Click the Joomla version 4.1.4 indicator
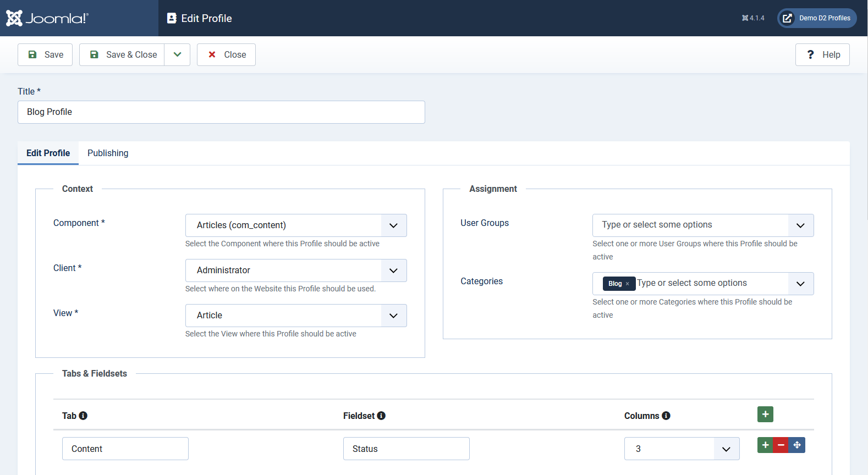 pyautogui.click(x=753, y=18)
